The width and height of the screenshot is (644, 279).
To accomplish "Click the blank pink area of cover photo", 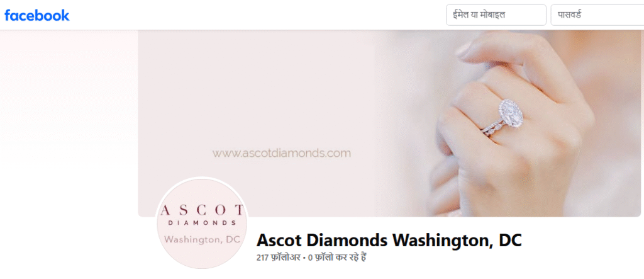I will click(255, 91).
